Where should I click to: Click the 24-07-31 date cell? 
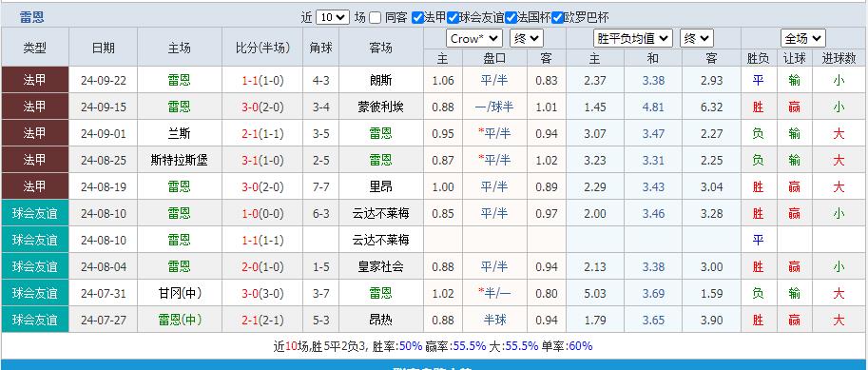coord(103,293)
